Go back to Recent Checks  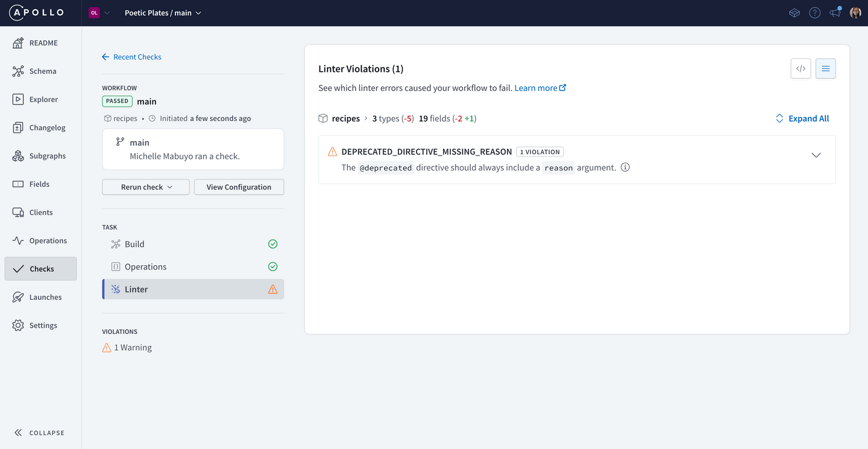click(x=132, y=57)
